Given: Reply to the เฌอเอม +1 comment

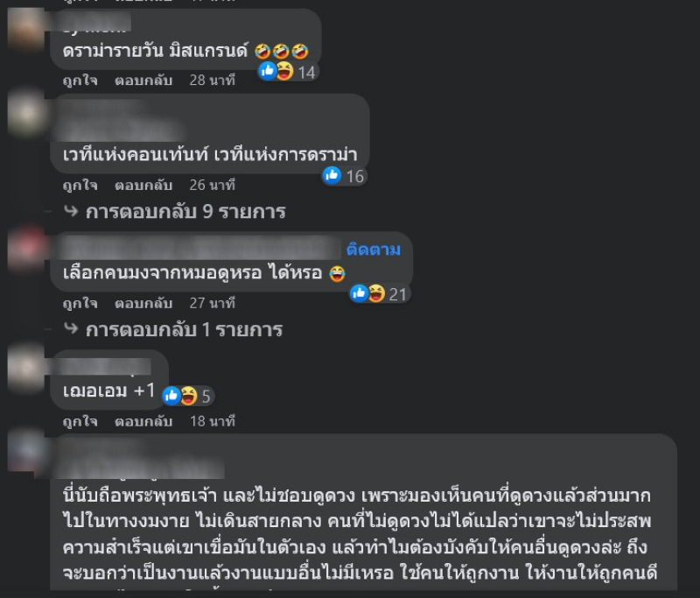Looking at the screenshot, I should (x=143, y=421).
